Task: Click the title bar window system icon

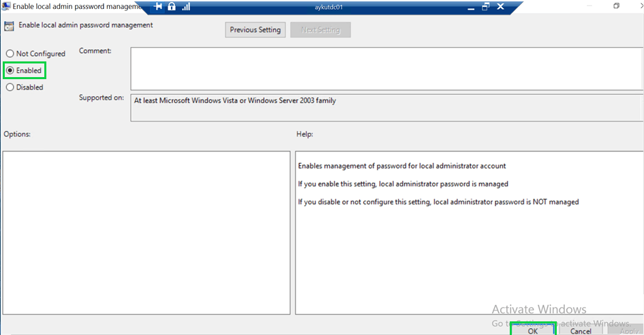Action: point(5,7)
